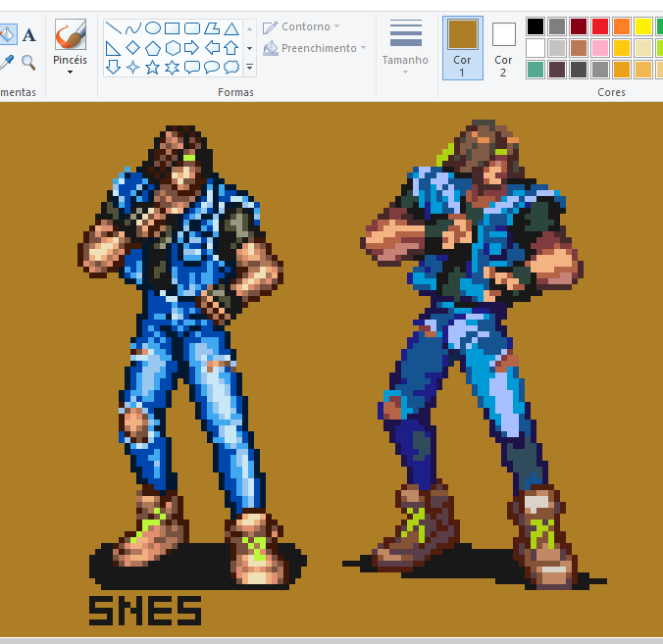Select the straight Line shape

[x=114, y=28]
